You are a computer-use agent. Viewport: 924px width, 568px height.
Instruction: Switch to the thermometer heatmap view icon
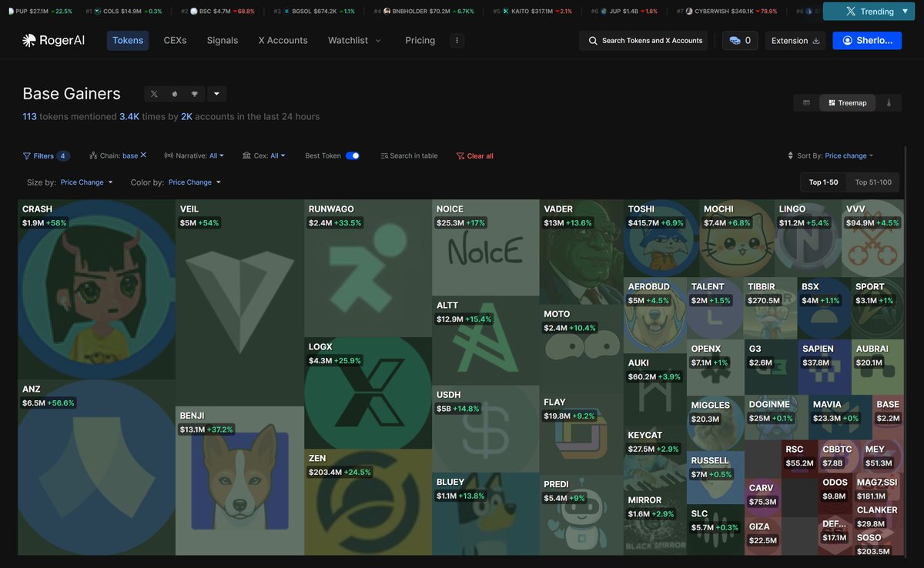tap(889, 102)
